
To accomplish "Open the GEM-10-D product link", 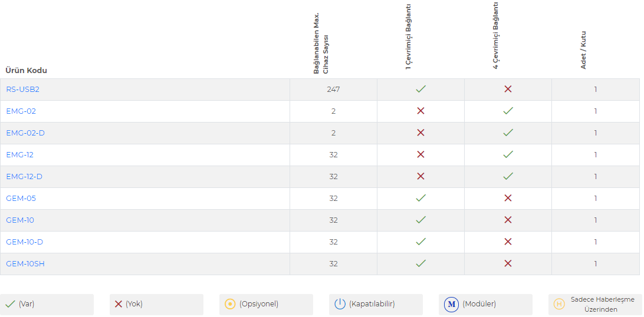I will click(24, 242).
